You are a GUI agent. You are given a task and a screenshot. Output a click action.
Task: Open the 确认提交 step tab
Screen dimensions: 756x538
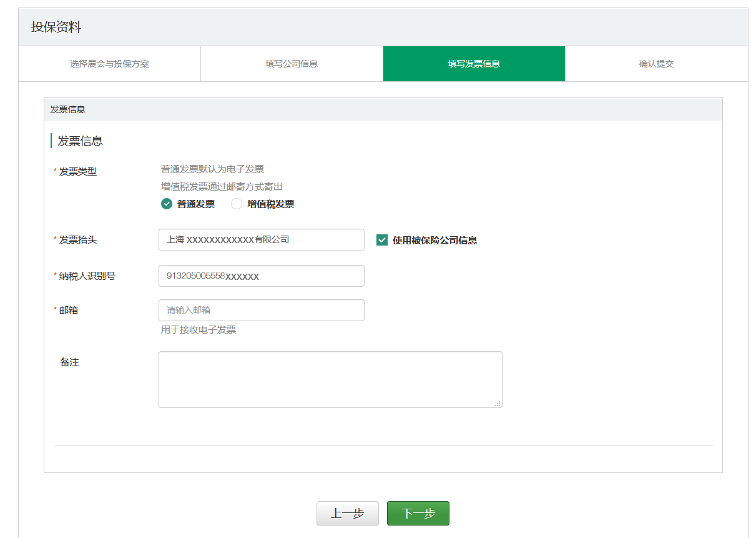[x=657, y=64]
